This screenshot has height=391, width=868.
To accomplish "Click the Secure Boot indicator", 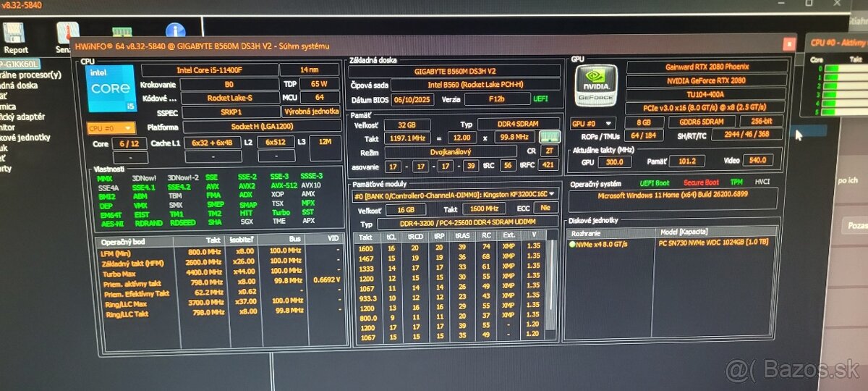I will pos(701,183).
